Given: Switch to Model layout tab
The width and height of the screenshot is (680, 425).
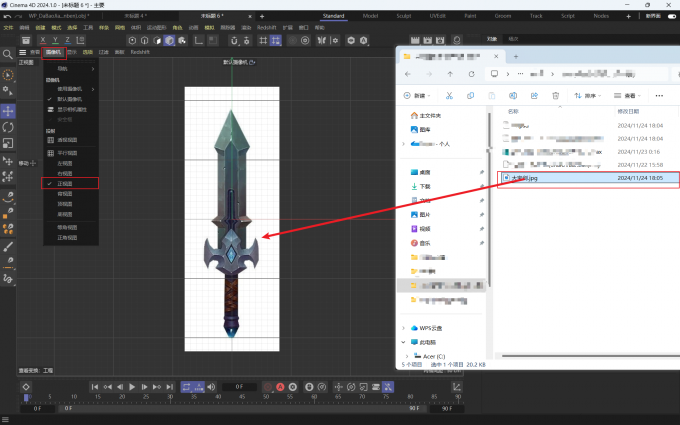Looking at the screenshot, I should point(370,16).
